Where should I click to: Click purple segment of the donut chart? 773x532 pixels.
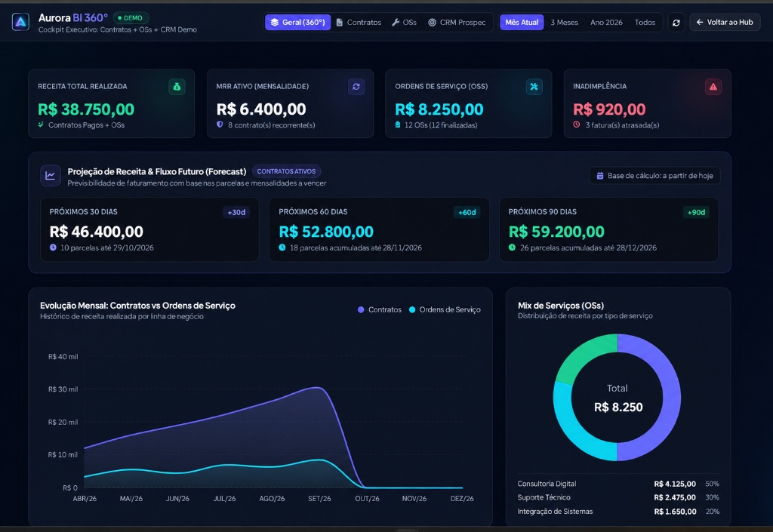tap(671, 398)
